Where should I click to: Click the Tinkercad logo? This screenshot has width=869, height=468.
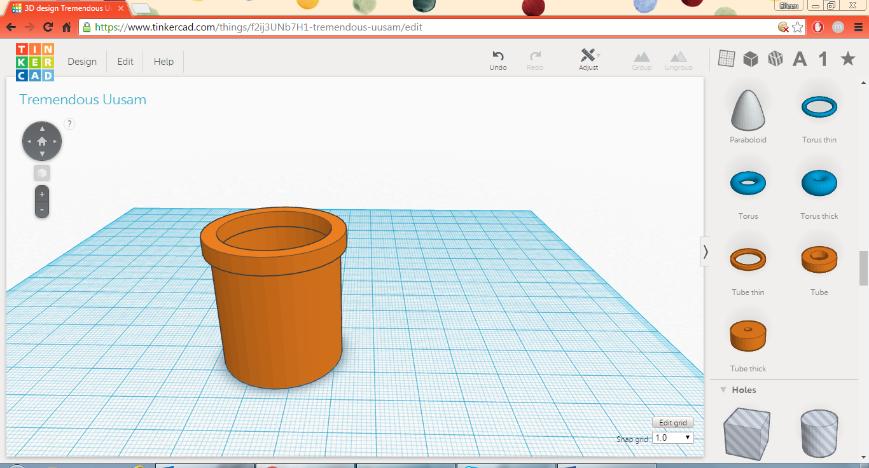click(35, 62)
